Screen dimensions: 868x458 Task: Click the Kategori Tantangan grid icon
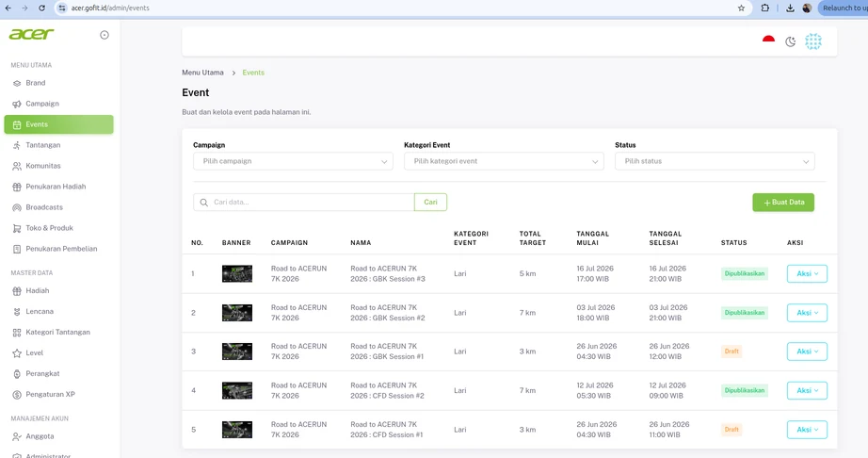coord(17,333)
